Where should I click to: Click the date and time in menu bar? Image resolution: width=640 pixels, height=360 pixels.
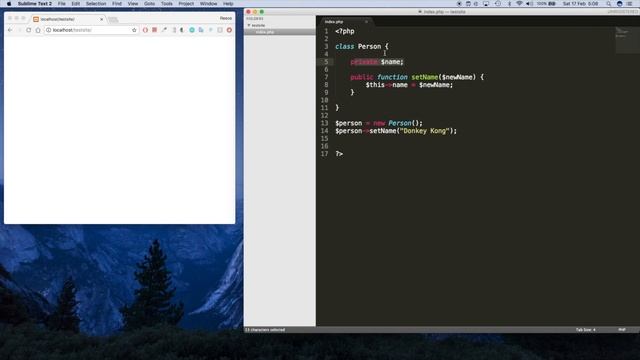coord(581,4)
